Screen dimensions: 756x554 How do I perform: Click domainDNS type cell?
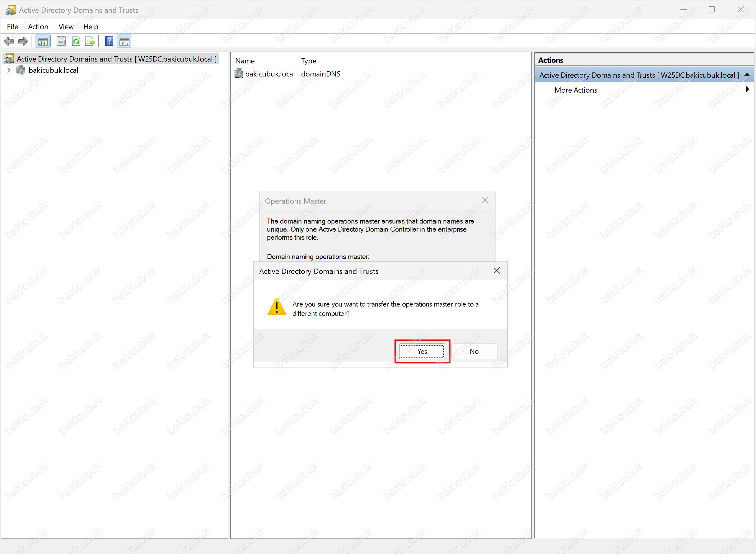pyautogui.click(x=321, y=74)
